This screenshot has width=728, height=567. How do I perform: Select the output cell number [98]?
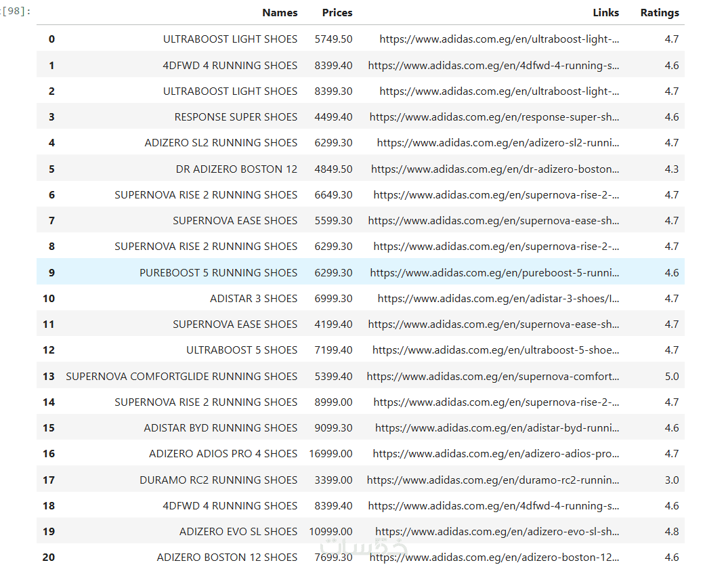point(16,11)
